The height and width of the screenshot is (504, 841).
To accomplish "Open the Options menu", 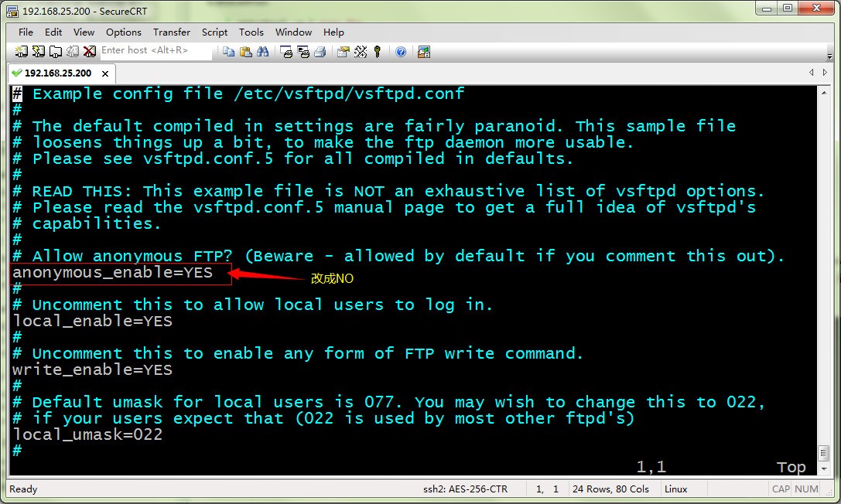I will [123, 32].
